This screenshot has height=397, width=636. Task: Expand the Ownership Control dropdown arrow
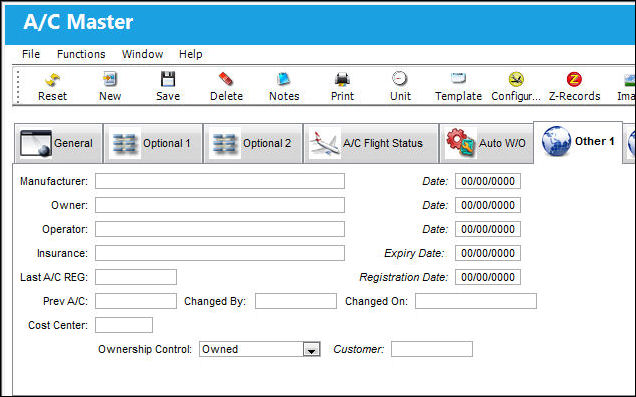coord(312,350)
